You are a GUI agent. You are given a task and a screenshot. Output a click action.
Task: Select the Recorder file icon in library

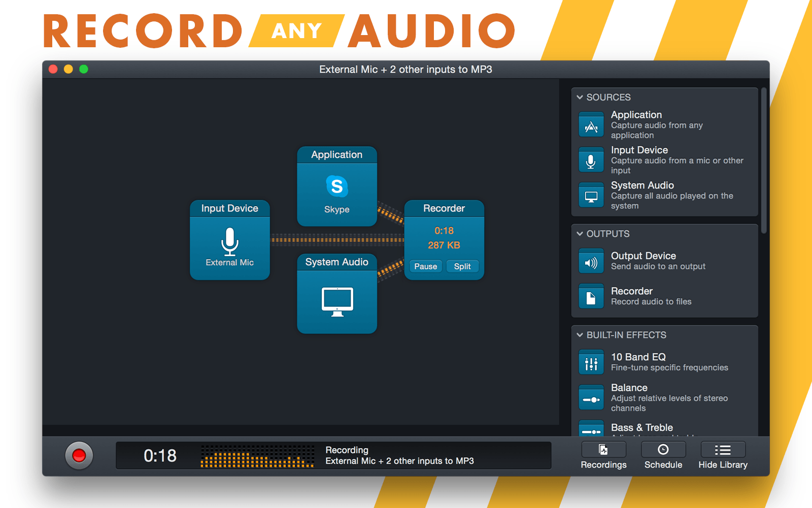(x=591, y=297)
